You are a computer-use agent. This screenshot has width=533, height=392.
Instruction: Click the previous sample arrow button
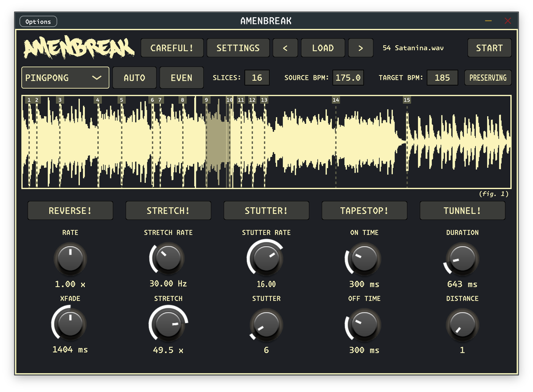285,48
